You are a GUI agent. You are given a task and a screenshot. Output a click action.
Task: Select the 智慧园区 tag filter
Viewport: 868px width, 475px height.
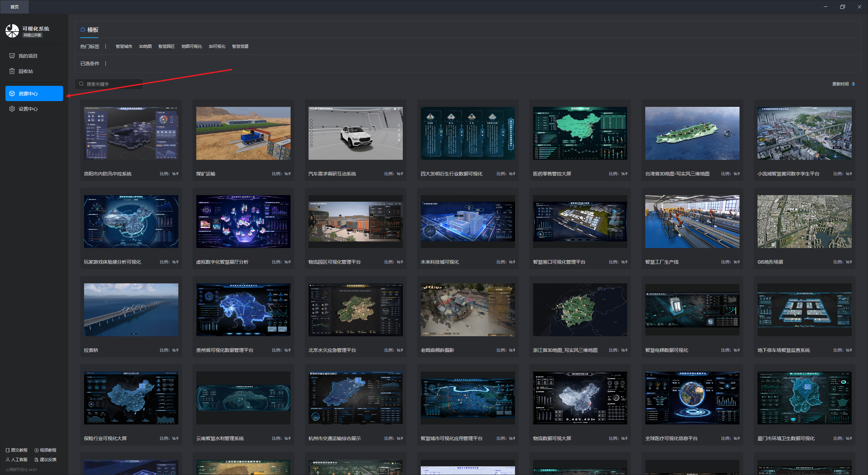pyautogui.click(x=166, y=46)
